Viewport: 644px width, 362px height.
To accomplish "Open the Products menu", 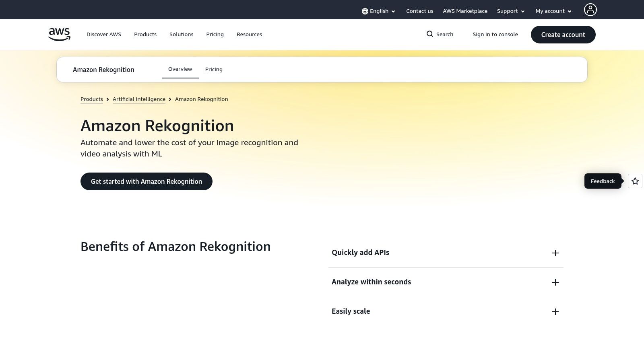I will tap(145, 35).
